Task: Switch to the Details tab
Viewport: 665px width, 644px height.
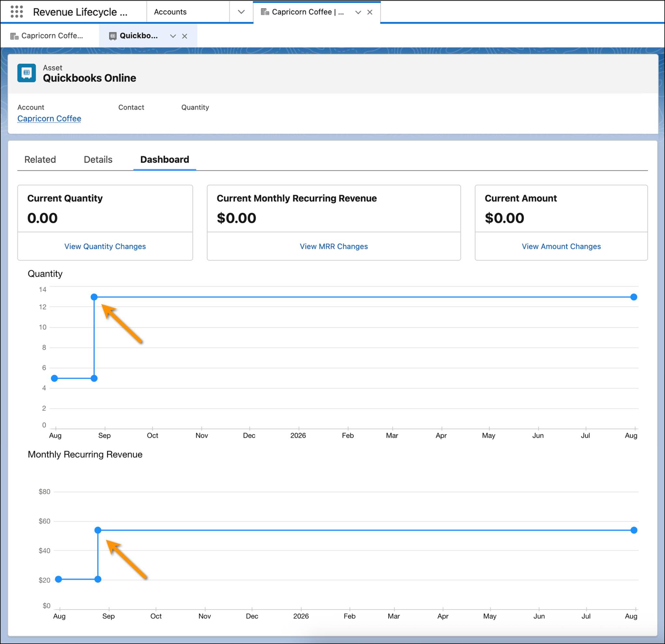Action: coord(98,160)
